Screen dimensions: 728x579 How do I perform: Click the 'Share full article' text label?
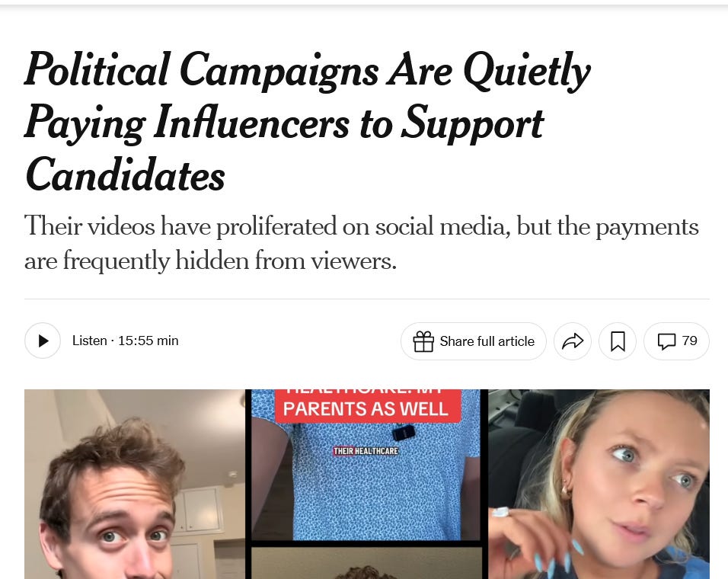point(487,341)
